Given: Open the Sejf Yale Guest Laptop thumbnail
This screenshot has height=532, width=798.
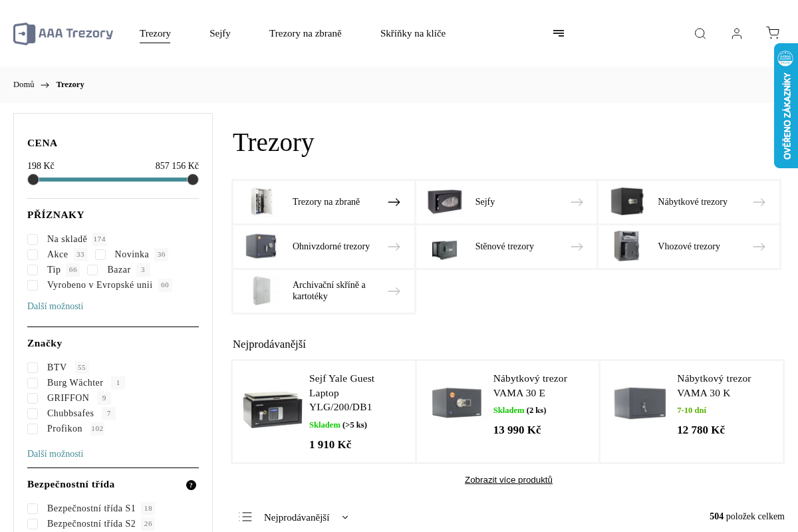Looking at the screenshot, I should coord(272,410).
